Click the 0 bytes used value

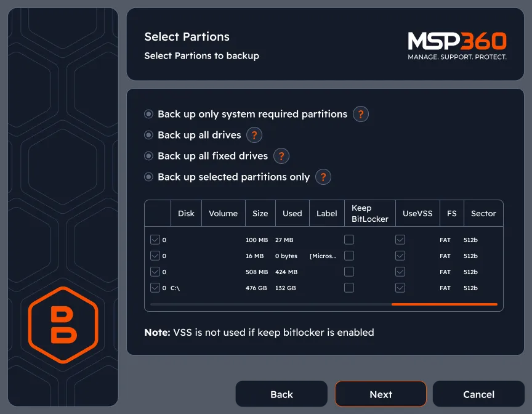(286, 256)
